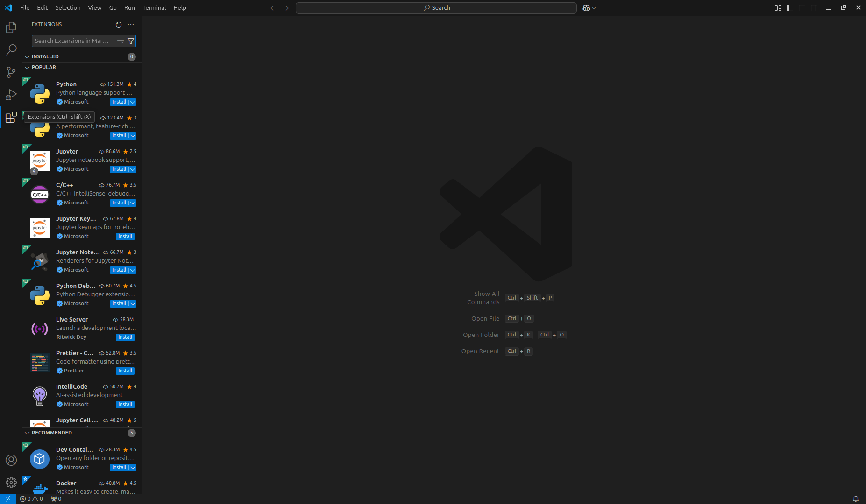Screen dimensions: 866x504
Task: Toggle the primary side bar
Action: [x=790, y=8]
